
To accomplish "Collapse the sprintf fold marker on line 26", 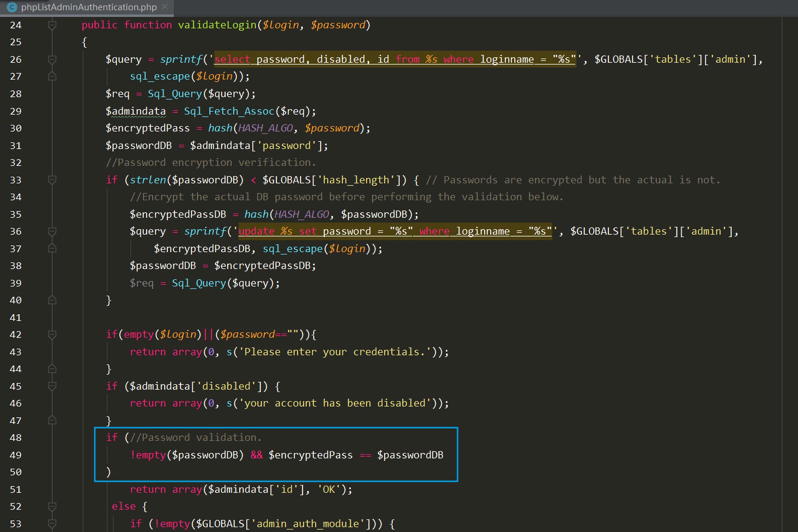I will tap(52, 60).
